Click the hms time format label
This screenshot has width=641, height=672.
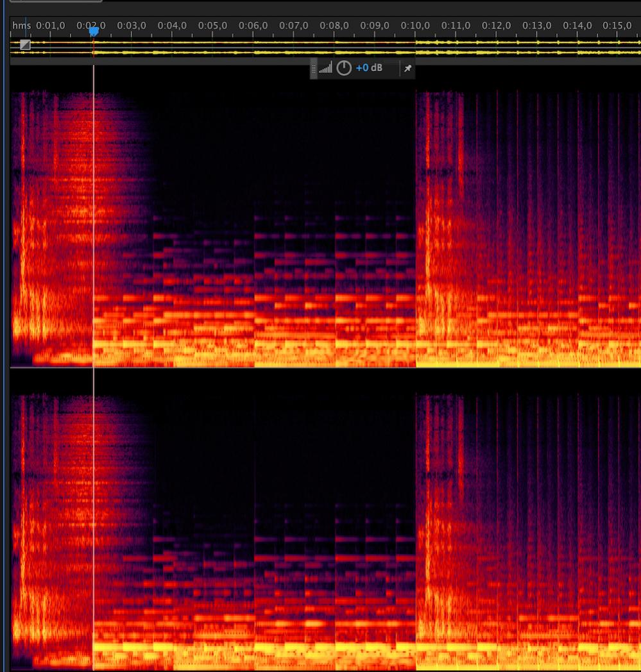[x=21, y=25]
